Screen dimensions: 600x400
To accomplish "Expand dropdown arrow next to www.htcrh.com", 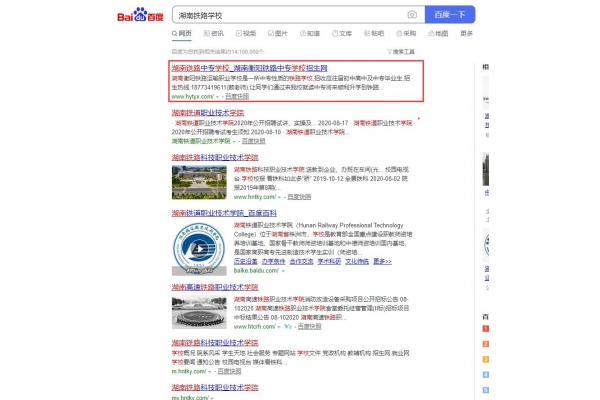I will 279,327.
